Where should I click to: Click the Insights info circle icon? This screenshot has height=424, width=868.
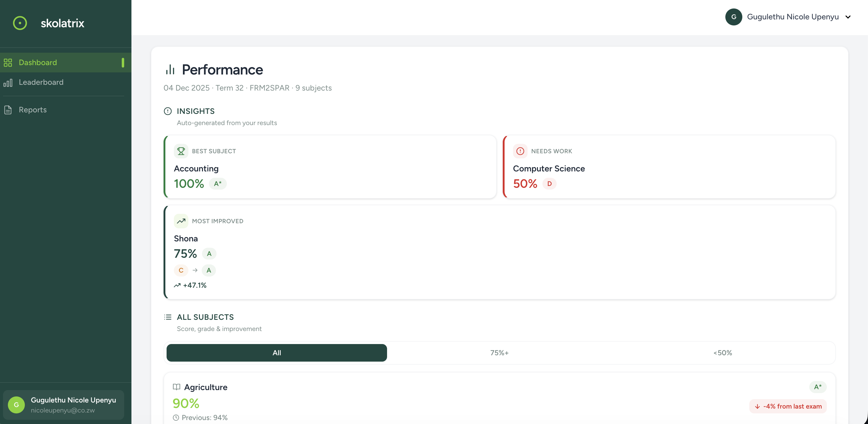click(168, 111)
